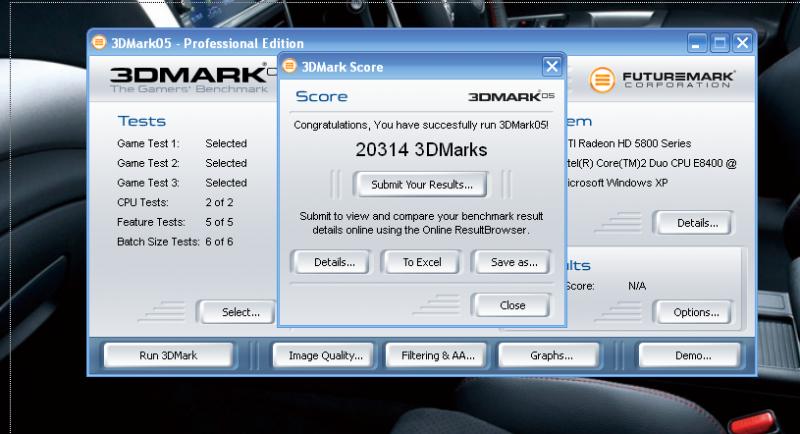Close the 3DMark05 main window
This screenshot has width=800, height=434.
[742, 43]
